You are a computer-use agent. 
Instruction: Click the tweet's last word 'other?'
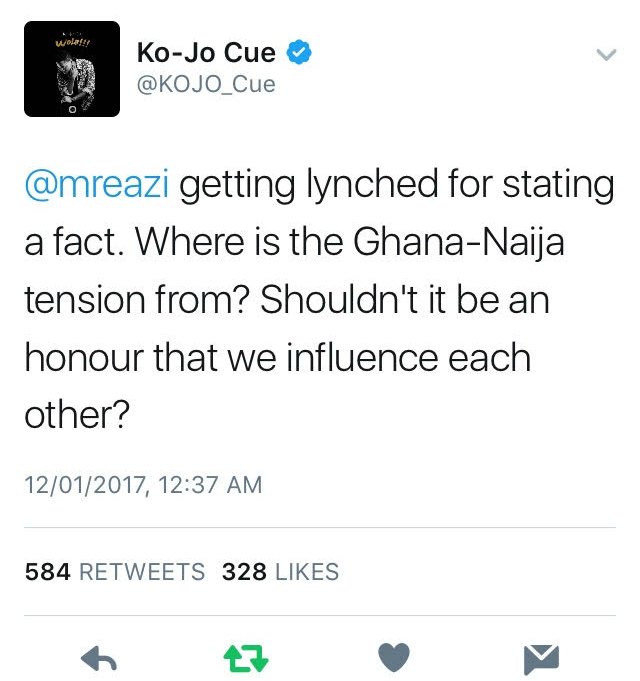(77, 415)
